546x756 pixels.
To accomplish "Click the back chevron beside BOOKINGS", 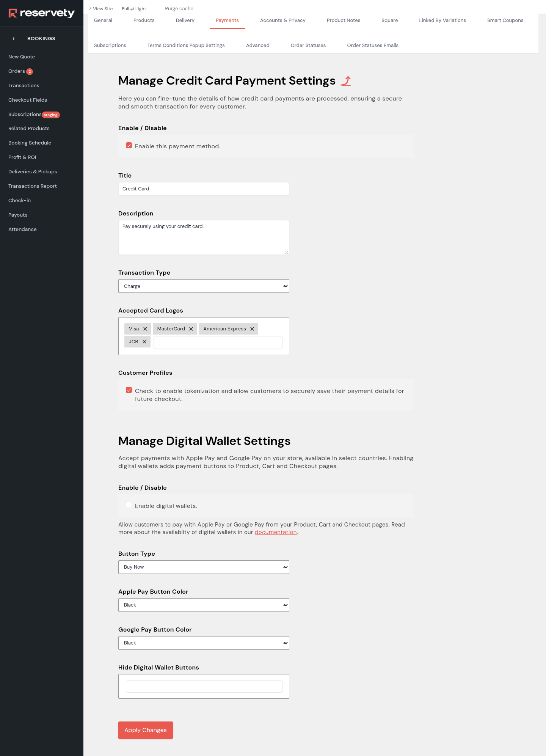I will [14, 39].
